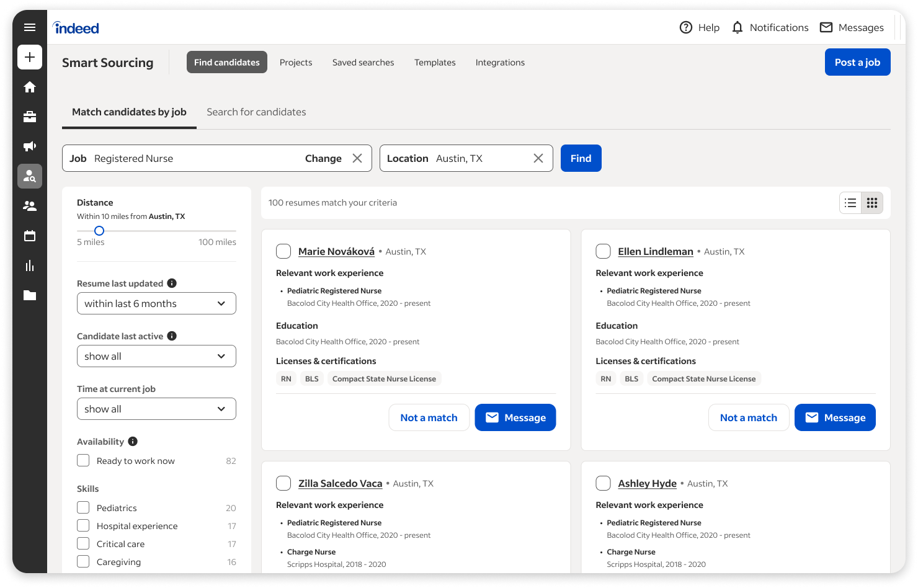Switch results to list view
918x588 pixels.
[x=850, y=202]
